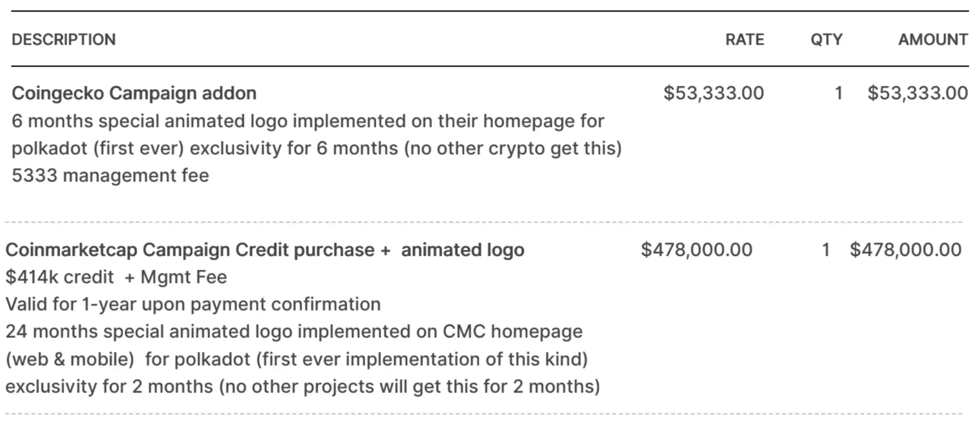Screen dimensions: 980x428
Task: Select the Coinmarketcap Campaign Credit purchase title
Action: point(264,250)
